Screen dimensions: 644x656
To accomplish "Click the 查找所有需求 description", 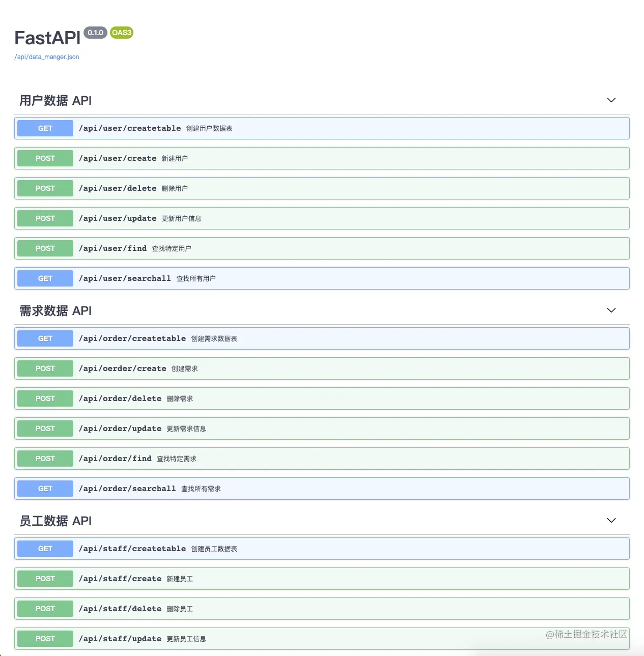I will click(x=201, y=489).
